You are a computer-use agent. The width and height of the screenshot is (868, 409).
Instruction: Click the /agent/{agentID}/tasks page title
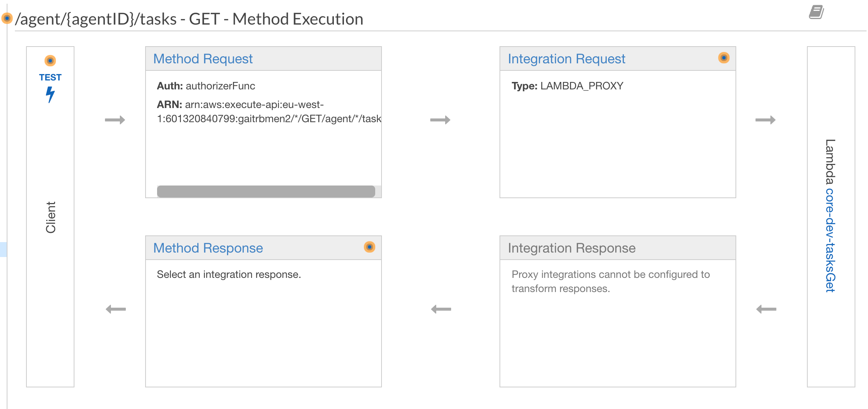[186, 19]
